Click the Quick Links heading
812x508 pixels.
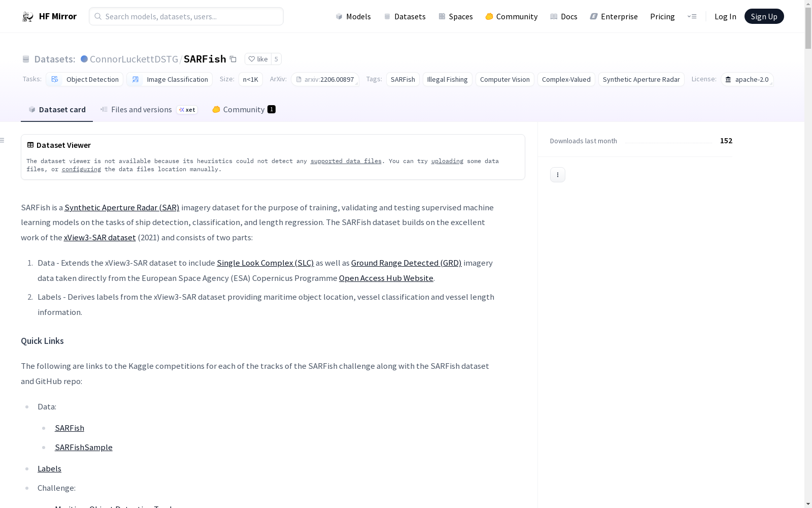tap(42, 341)
